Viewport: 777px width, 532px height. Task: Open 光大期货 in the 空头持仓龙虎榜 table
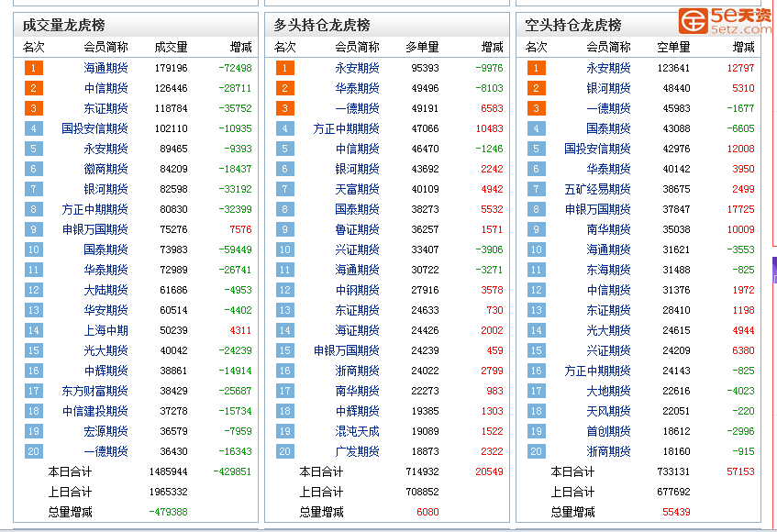pos(608,330)
